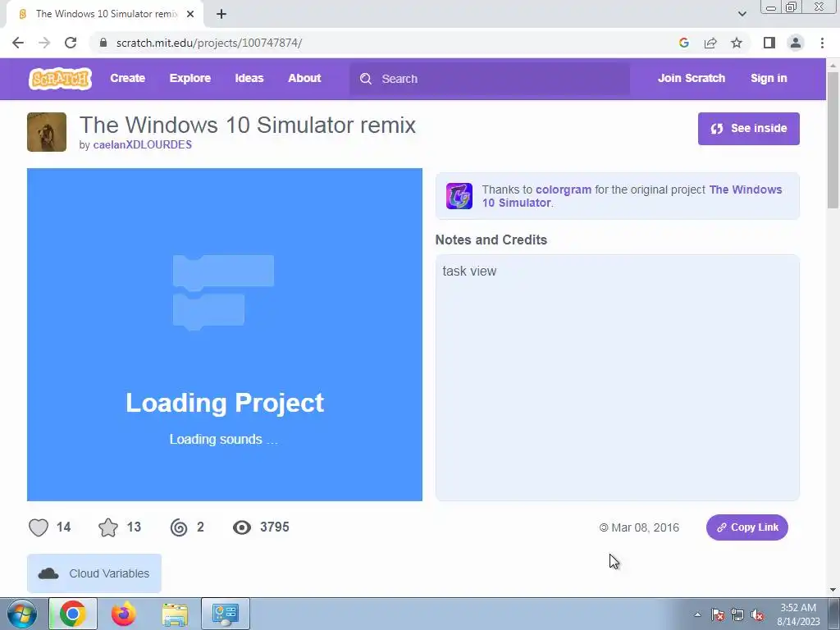Open the Chrome profile menu
Screen dimensions: 840x630
796,43
